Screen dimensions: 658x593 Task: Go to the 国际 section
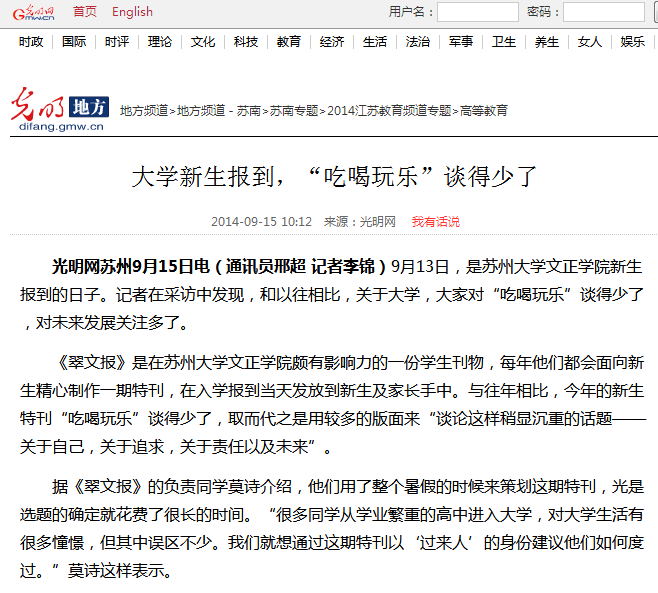(74, 42)
